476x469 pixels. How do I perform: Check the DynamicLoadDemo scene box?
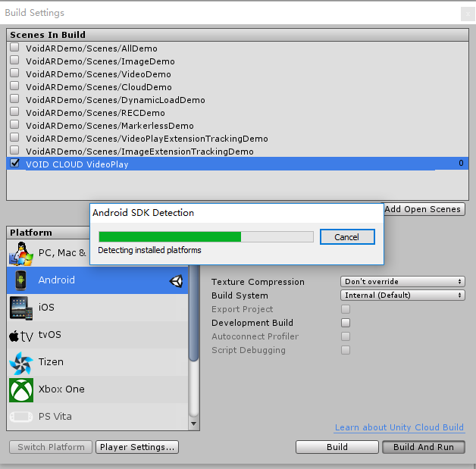point(14,99)
